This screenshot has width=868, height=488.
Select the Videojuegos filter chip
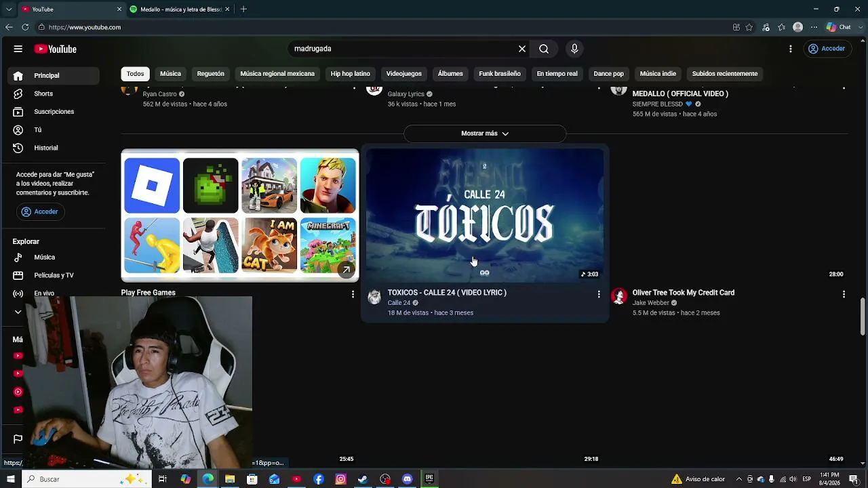coord(404,74)
